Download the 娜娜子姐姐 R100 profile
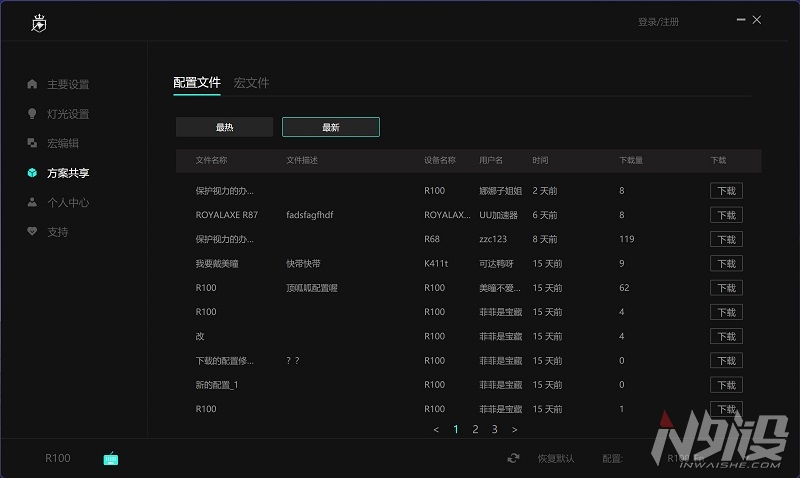 tap(727, 191)
